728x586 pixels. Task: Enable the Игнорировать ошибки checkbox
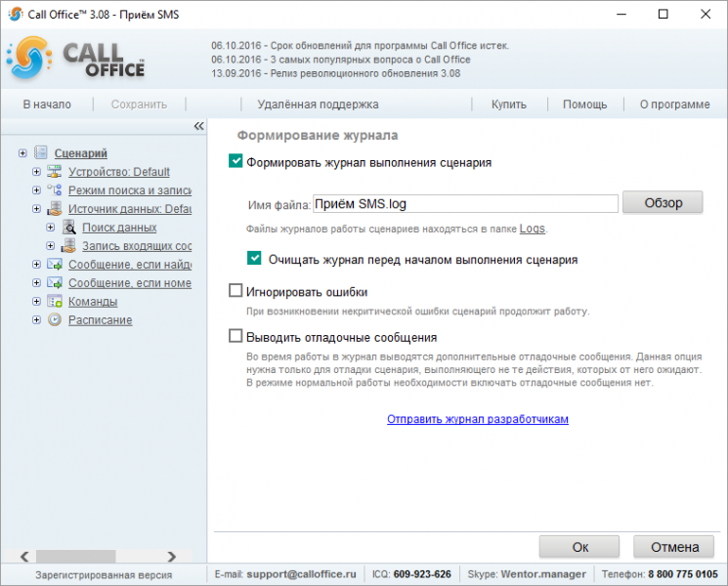coord(236,290)
